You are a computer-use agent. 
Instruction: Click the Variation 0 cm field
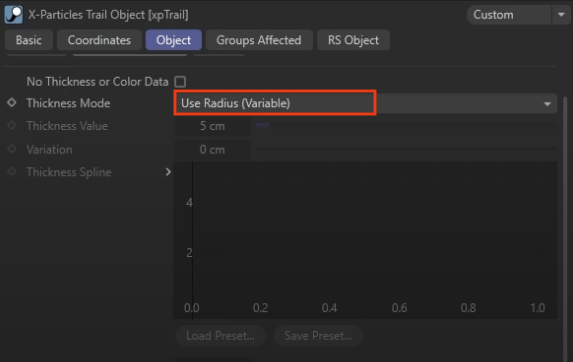212,149
